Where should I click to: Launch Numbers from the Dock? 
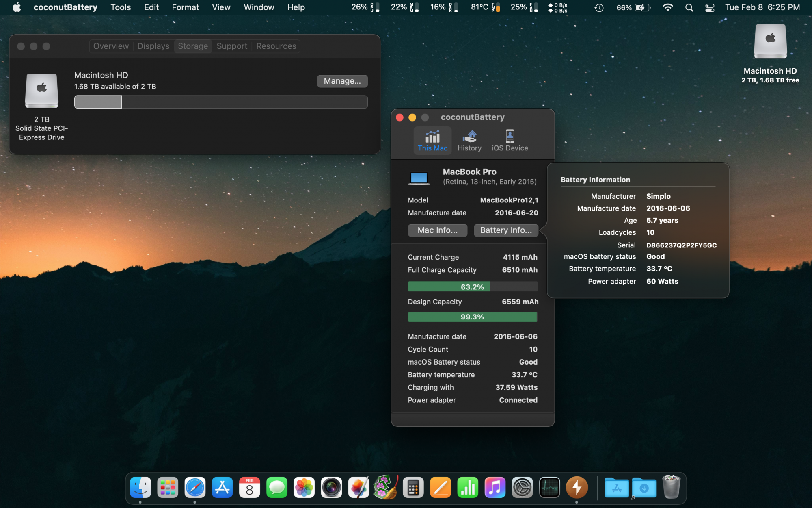point(468,487)
